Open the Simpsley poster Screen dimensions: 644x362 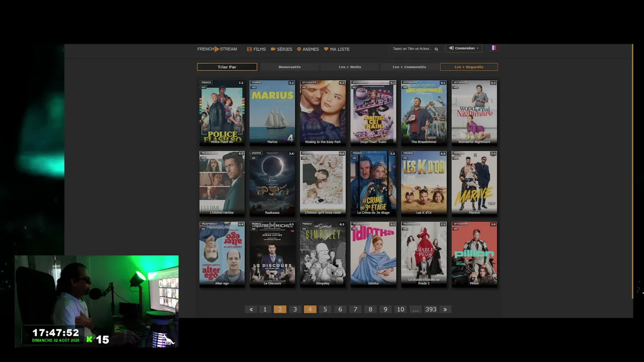point(323,254)
